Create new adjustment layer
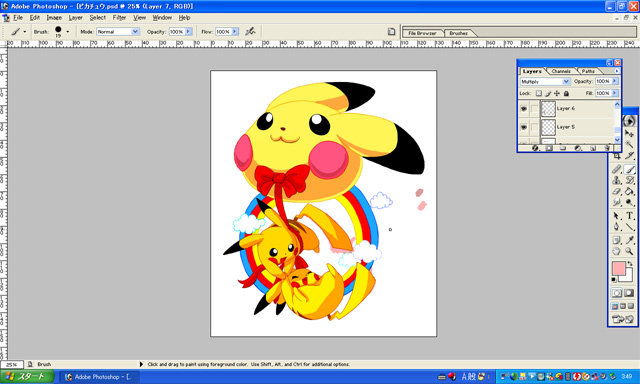Image resolution: width=640 pixels, height=384 pixels. (x=578, y=148)
